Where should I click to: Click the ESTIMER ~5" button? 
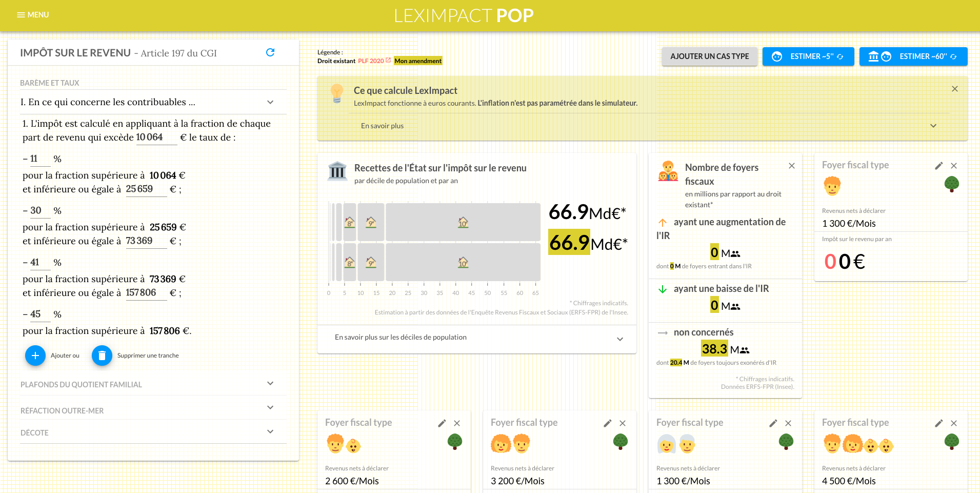[x=808, y=56]
